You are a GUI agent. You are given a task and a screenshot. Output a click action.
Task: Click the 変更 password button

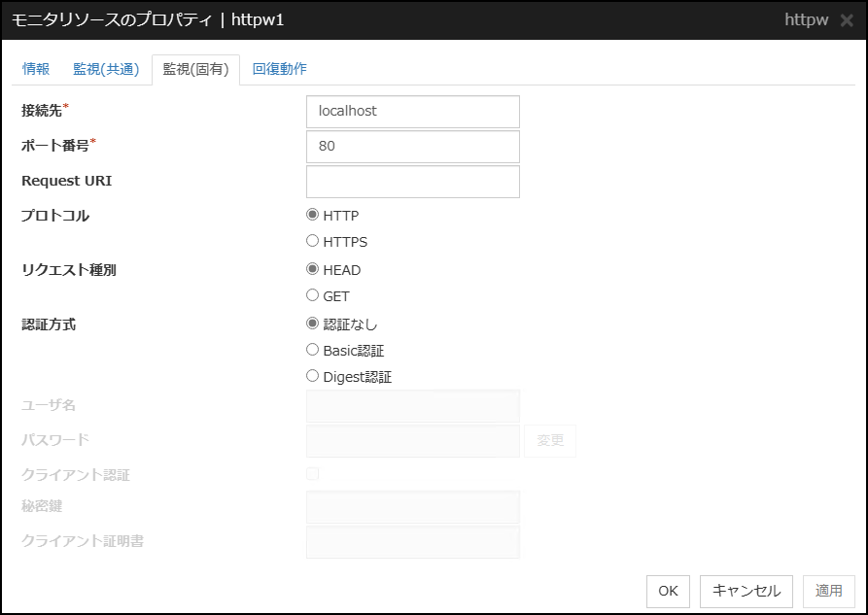550,440
